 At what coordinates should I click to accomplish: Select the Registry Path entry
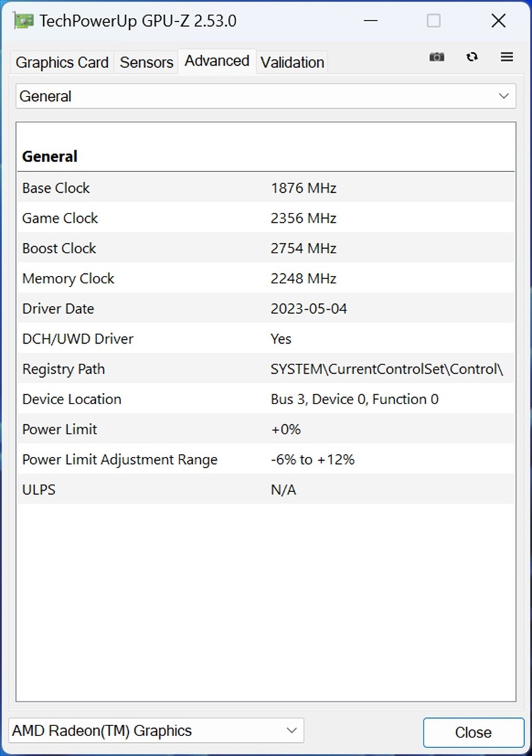point(265,369)
